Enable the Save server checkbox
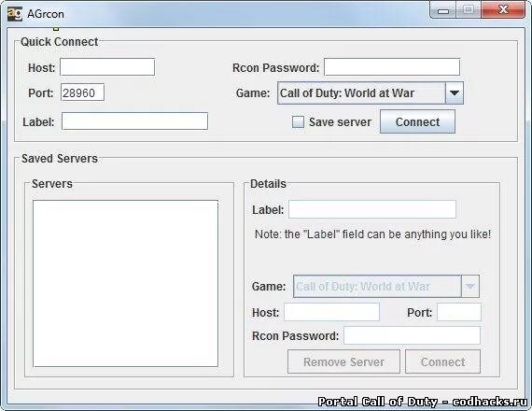 [x=298, y=122]
